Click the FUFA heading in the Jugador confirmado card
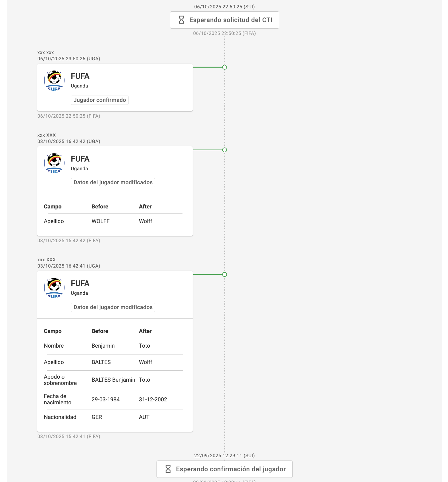Screen dimensions: 448x482 tap(80, 76)
